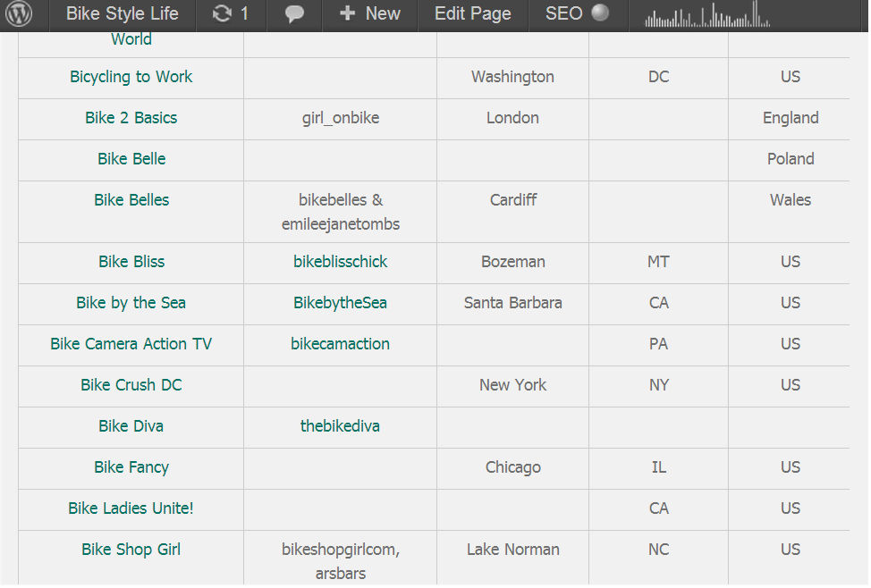Visit the Bike 2 Basics blog link
The width and height of the screenshot is (871, 588).
[131, 118]
